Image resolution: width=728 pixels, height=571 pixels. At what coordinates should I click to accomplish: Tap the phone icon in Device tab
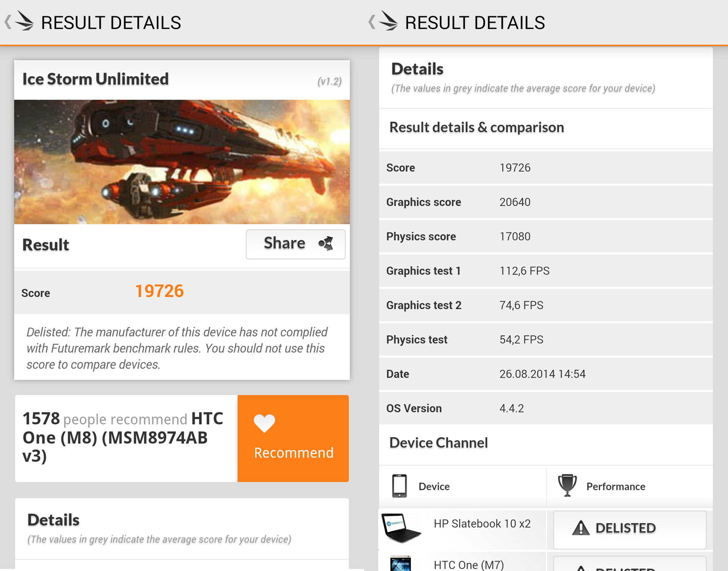pos(399,486)
